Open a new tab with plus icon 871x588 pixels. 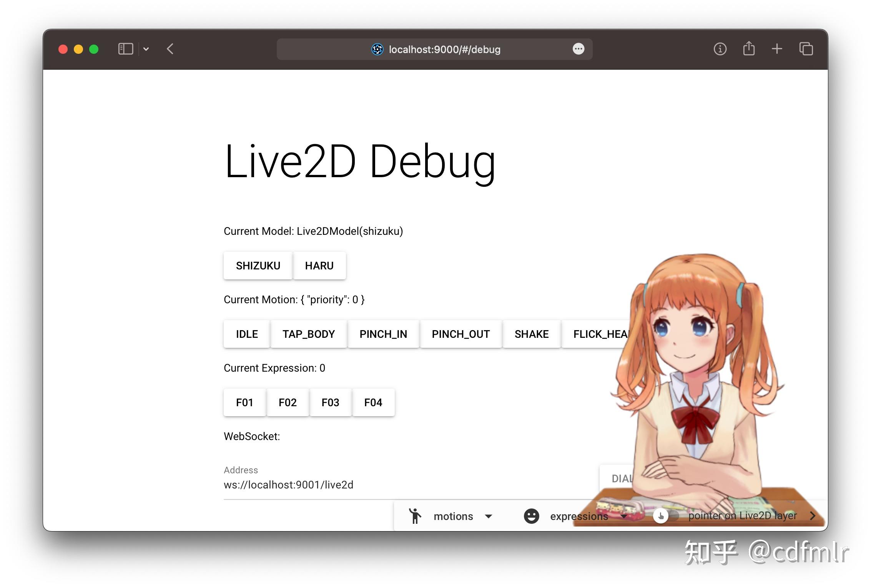776,49
